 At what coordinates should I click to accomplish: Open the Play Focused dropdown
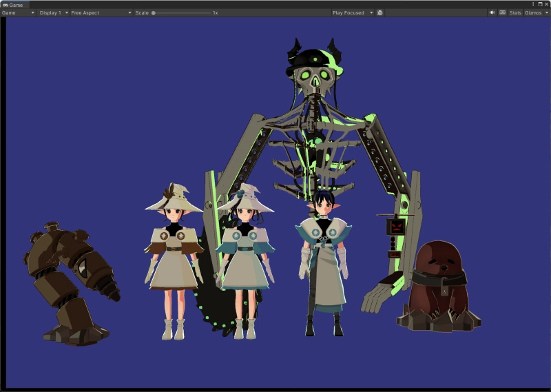pyautogui.click(x=352, y=12)
